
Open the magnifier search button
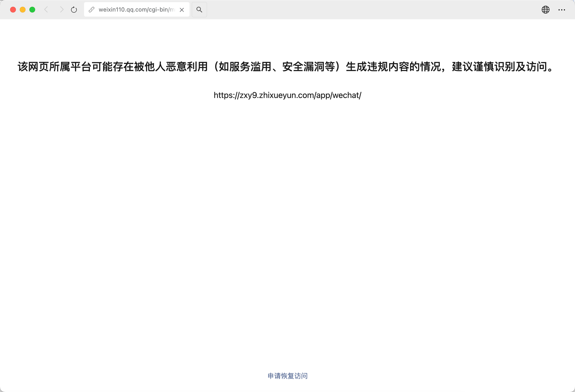click(x=199, y=10)
